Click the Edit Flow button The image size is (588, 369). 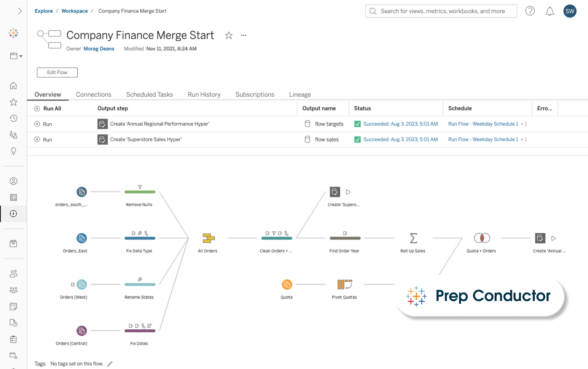pos(57,72)
